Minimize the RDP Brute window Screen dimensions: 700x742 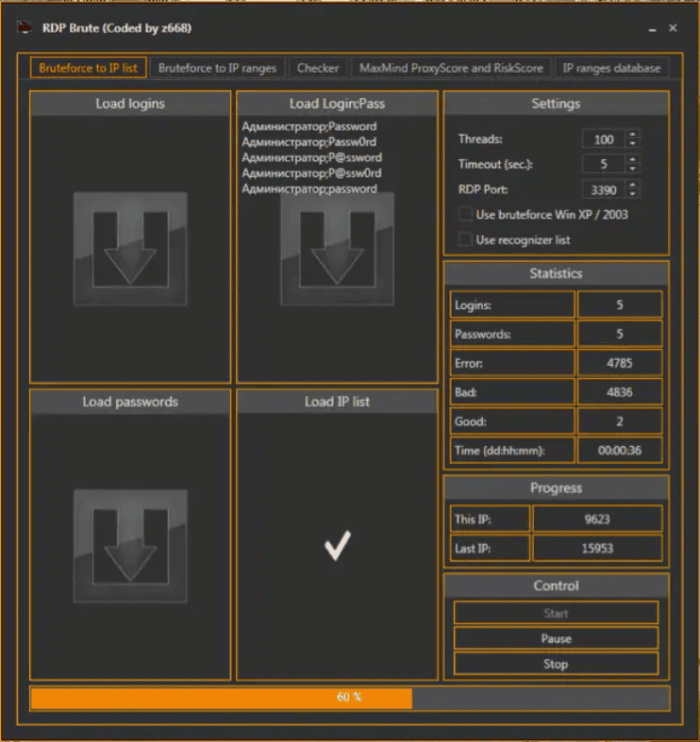tap(652, 29)
